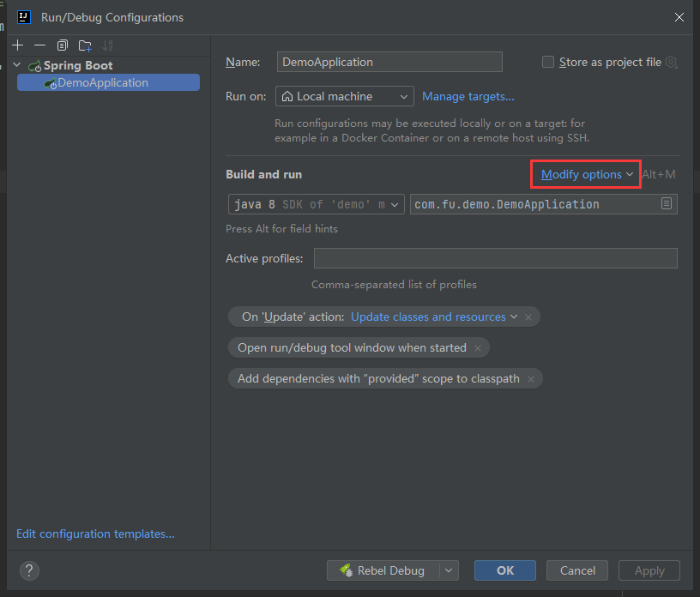Click inside the Active profiles field
The height and width of the screenshot is (597, 700).
pos(495,257)
